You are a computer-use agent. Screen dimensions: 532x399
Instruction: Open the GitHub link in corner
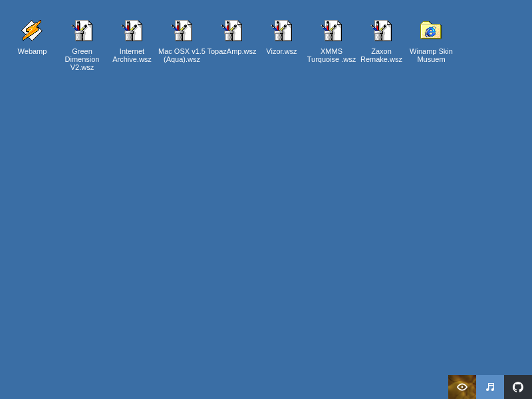point(518,387)
